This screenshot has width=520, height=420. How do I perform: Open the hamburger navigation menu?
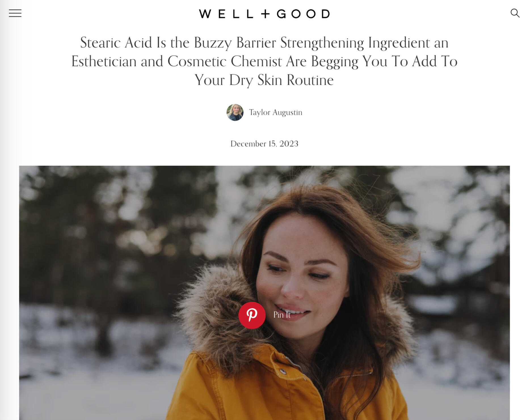15,13
